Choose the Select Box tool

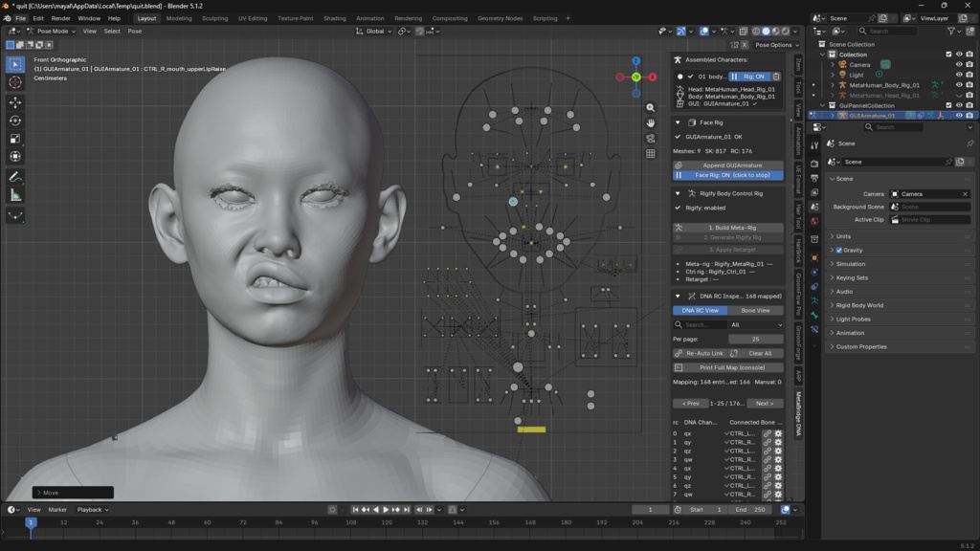pyautogui.click(x=15, y=64)
